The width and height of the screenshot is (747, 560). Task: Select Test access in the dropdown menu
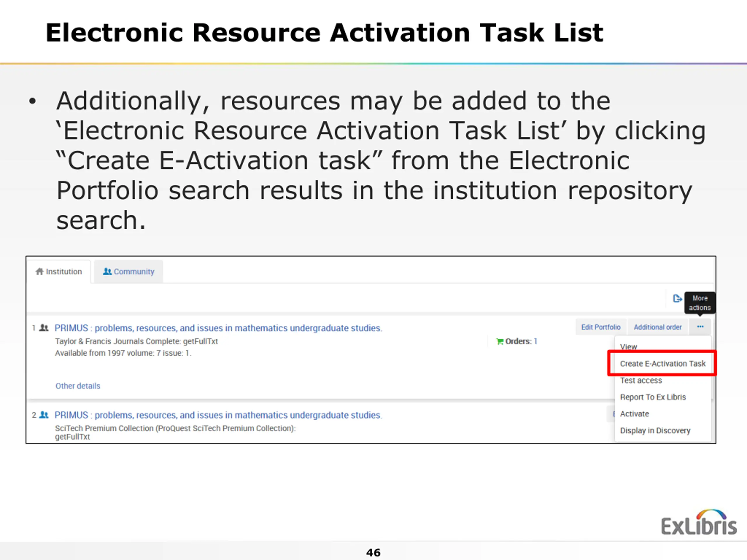tap(640, 380)
